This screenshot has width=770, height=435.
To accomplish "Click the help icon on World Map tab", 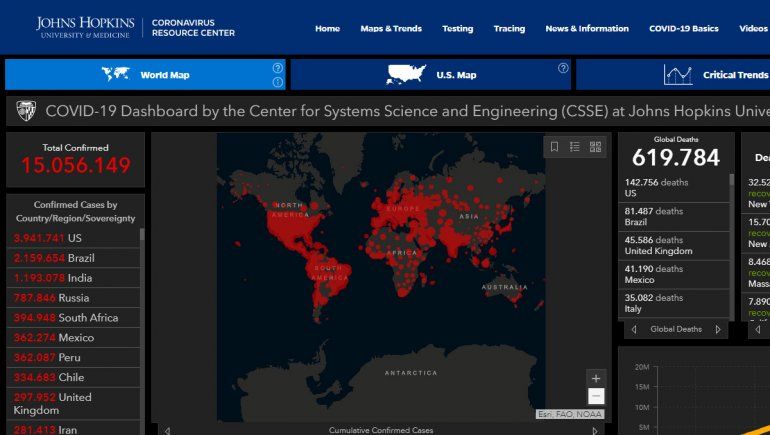I will click(x=277, y=68).
